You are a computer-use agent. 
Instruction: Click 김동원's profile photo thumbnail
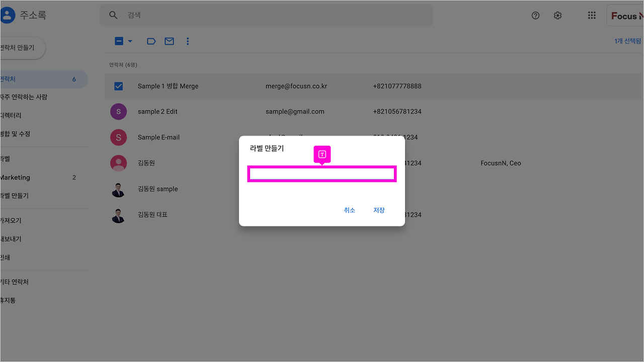[x=118, y=163]
